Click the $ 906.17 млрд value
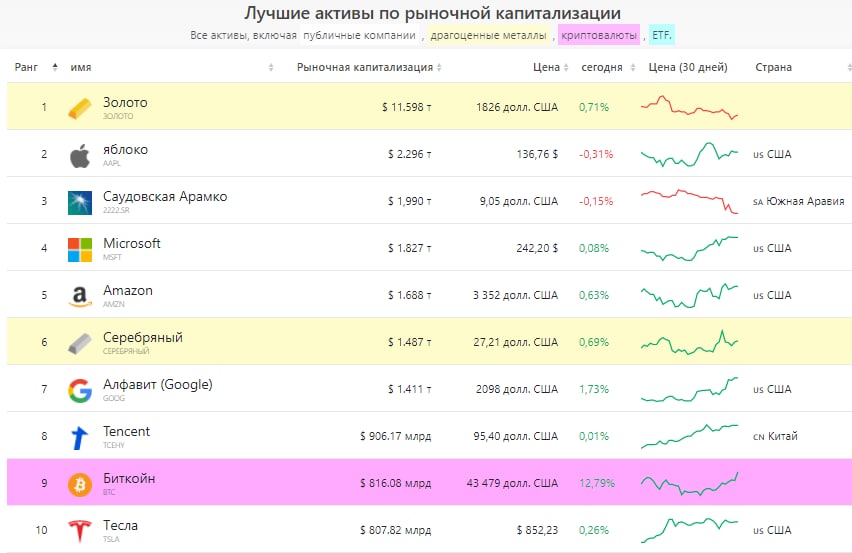This screenshot has width=852, height=553. [396, 436]
